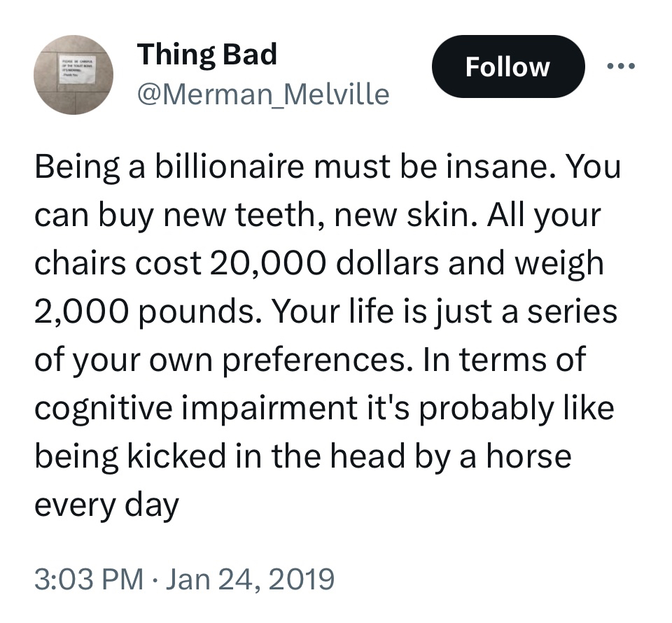Open the @Merman_Melville handle link
Viewport: 672px width, 623px height.
pos(262,93)
